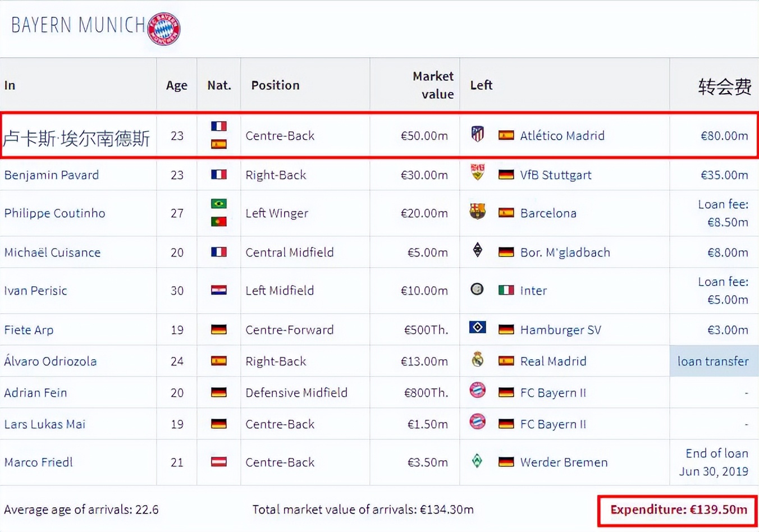Click the Atlético Madrid club crest
Screen dimensions: 759x532
tap(477, 134)
